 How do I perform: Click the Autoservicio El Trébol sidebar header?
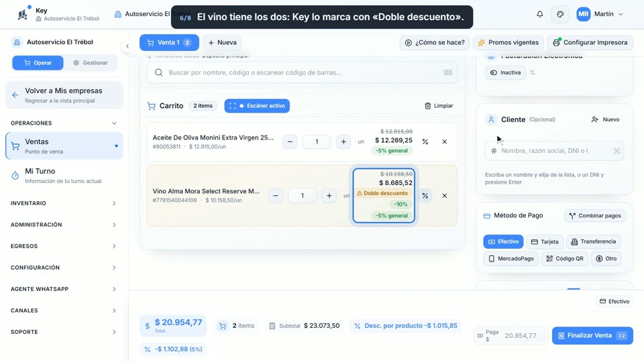60,42
